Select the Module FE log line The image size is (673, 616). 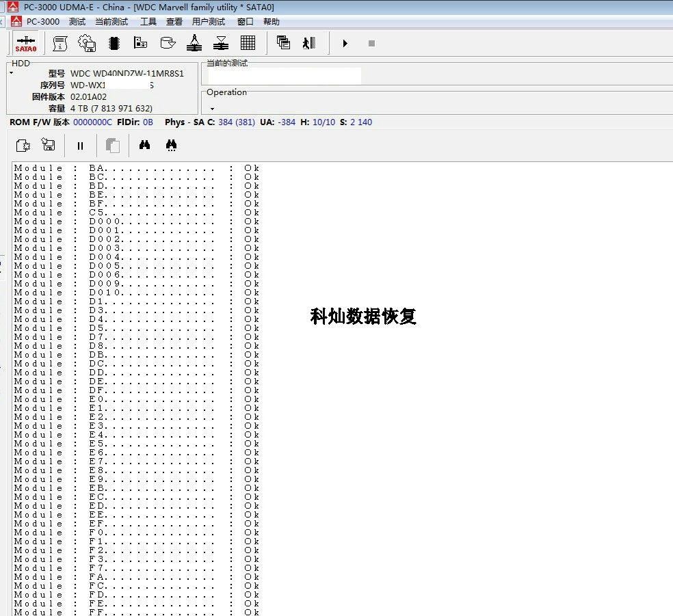click(x=137, y=604)
